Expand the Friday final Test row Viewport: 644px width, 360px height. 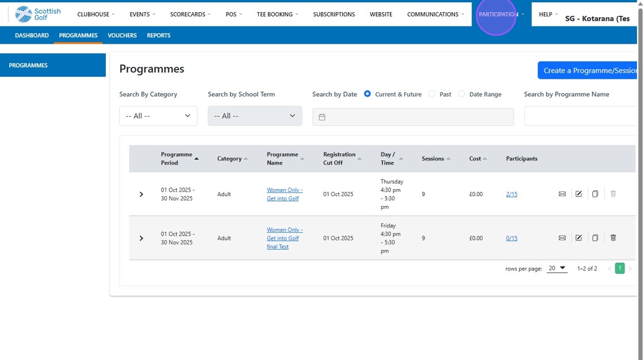coord(141,238)
